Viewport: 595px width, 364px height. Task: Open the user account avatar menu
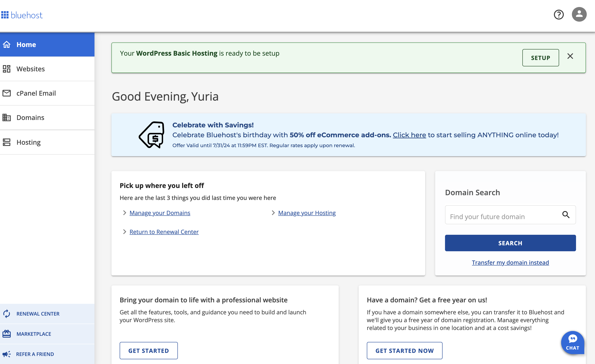(x=579, y=14)
